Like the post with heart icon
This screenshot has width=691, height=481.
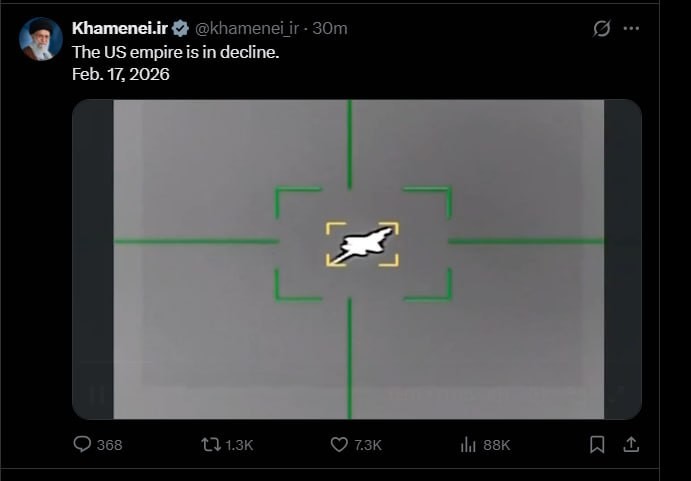click(340, 444)
